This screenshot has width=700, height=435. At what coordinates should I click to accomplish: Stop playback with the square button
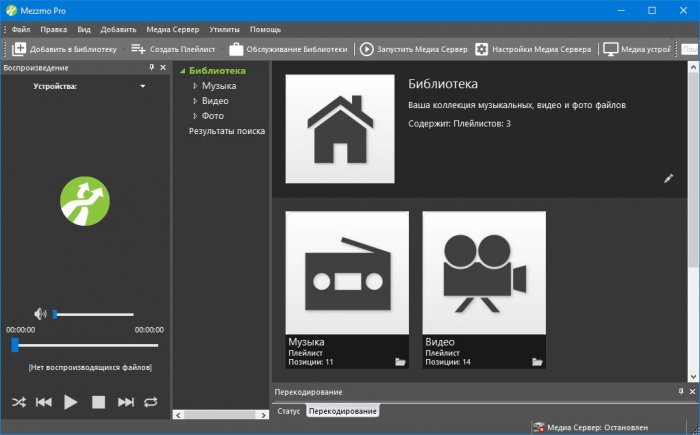click(98, 402)
